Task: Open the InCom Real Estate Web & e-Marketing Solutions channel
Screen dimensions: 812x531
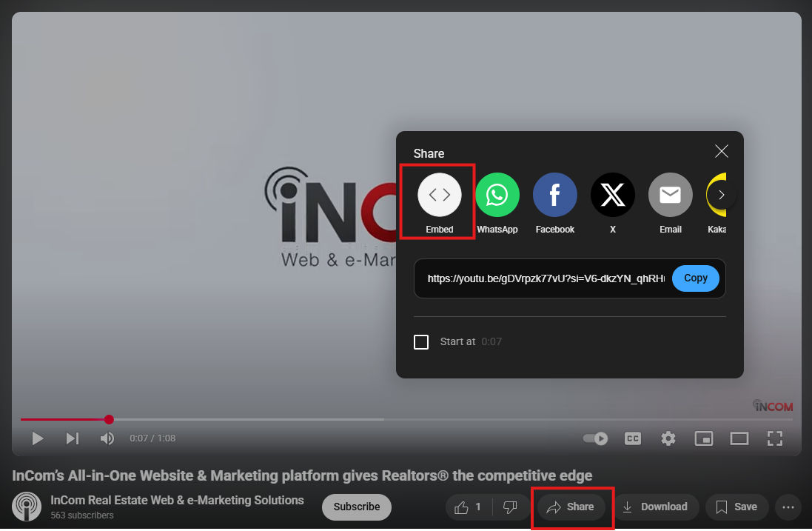Action: coord(177,501)
